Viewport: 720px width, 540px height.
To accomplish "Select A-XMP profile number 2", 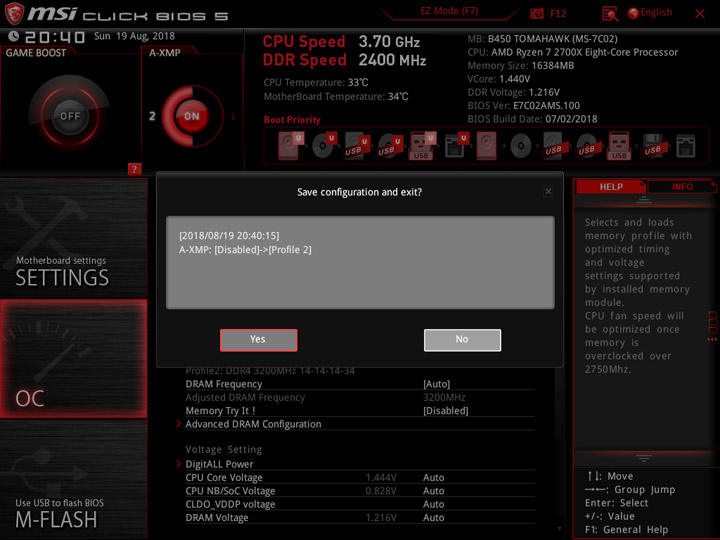I will click(x=152, y=116).
